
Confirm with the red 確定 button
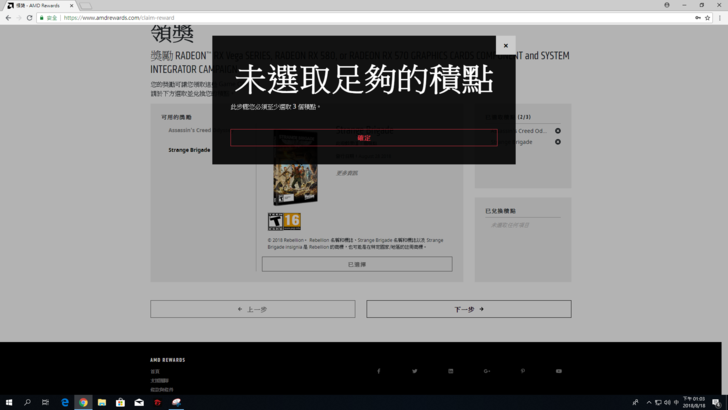[364, 138]
